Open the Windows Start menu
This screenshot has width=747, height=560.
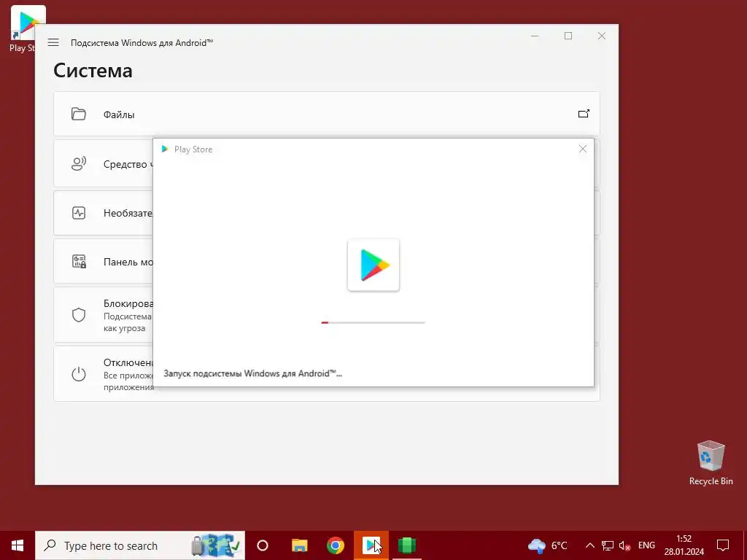point(18,545)
